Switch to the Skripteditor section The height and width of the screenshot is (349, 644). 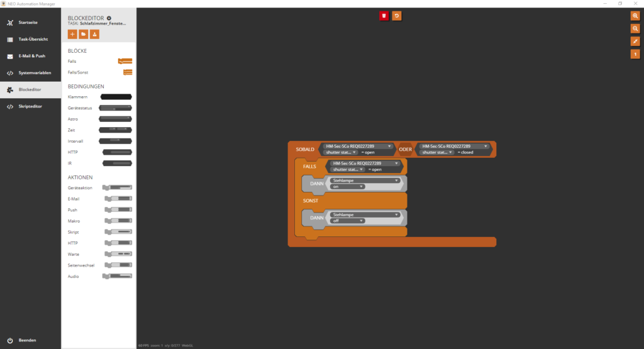coord(30,106)
